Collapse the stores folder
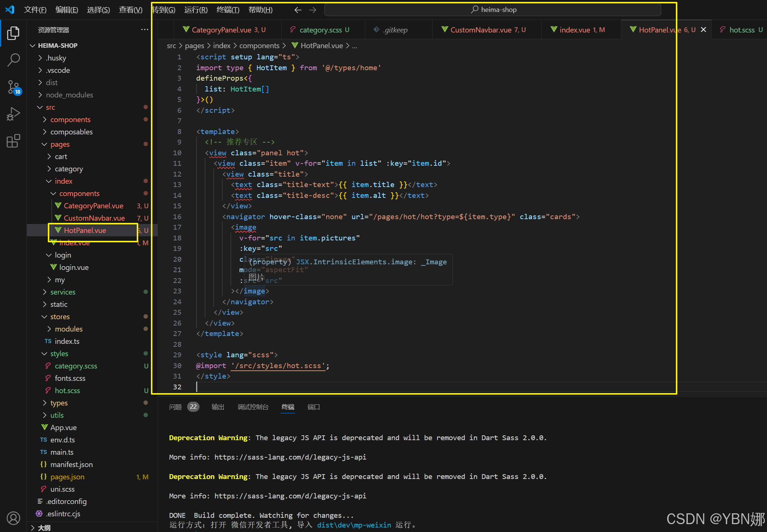 60,317
